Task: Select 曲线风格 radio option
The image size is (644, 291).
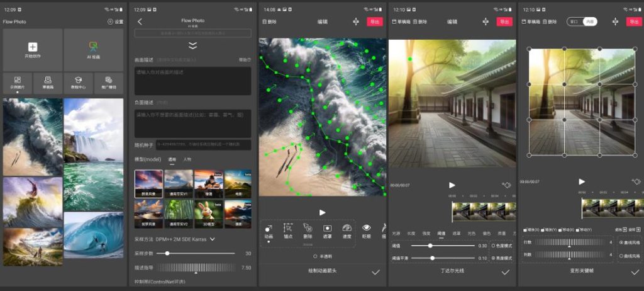Action: coord(622,254)
